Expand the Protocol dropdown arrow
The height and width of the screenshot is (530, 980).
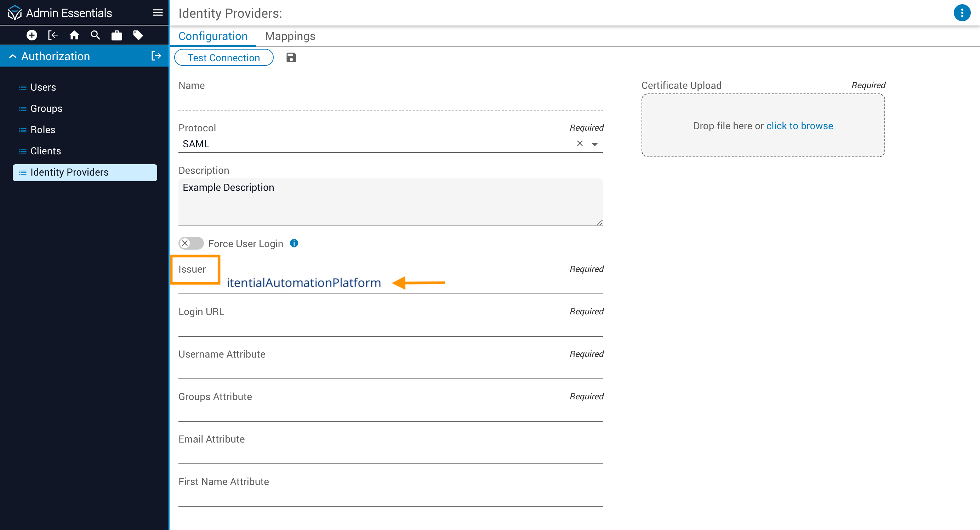pos(594,144)
